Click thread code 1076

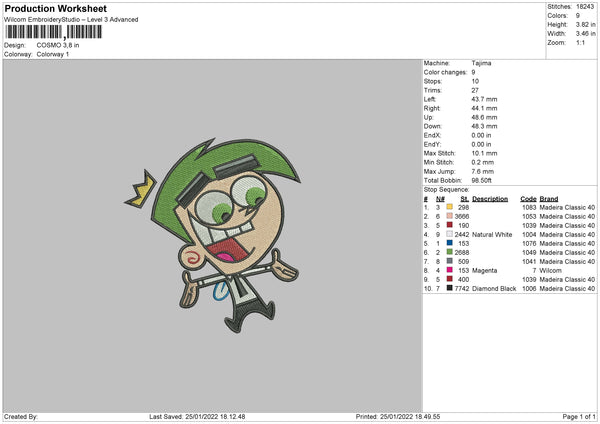pos(529,243)
